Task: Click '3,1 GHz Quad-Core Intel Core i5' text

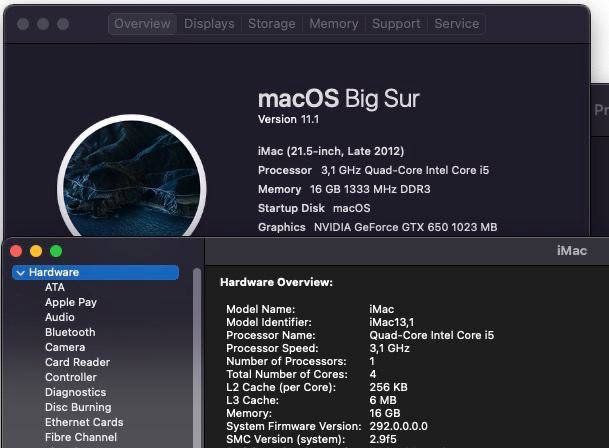Action: coord(405,170)
